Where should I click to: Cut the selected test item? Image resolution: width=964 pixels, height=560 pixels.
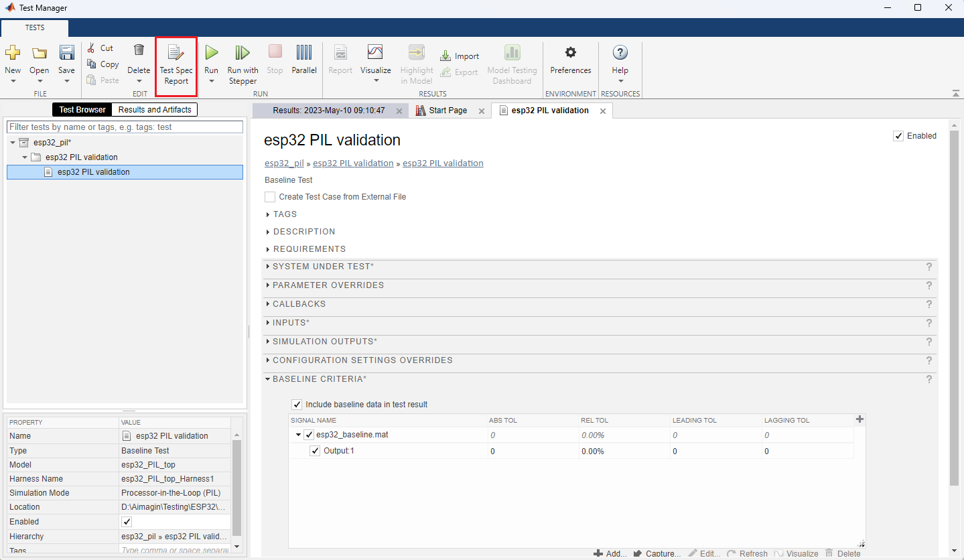[x=100, y=48]
